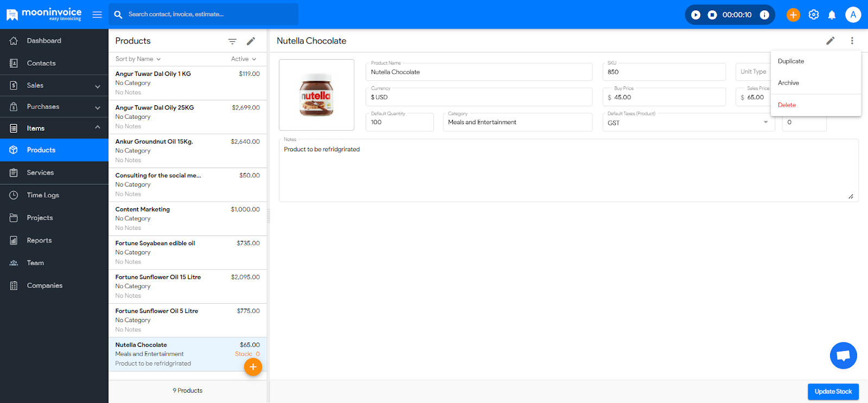Image resolution: width=868 pixels, height=403 pixels.
Task: Open Time Logs in sidebar
Action: pos(54,195)
